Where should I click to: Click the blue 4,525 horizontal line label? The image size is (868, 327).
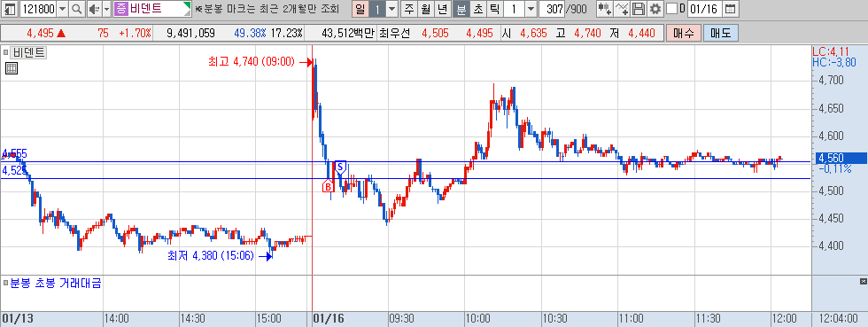tap(15, 171)
